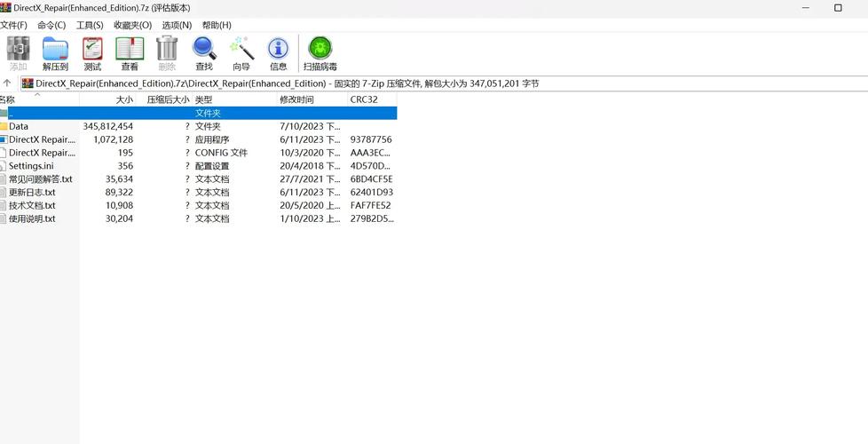The image size is (868, 444).
Task: Open the Tools (工具) menu
Action: tap(90, 25)
